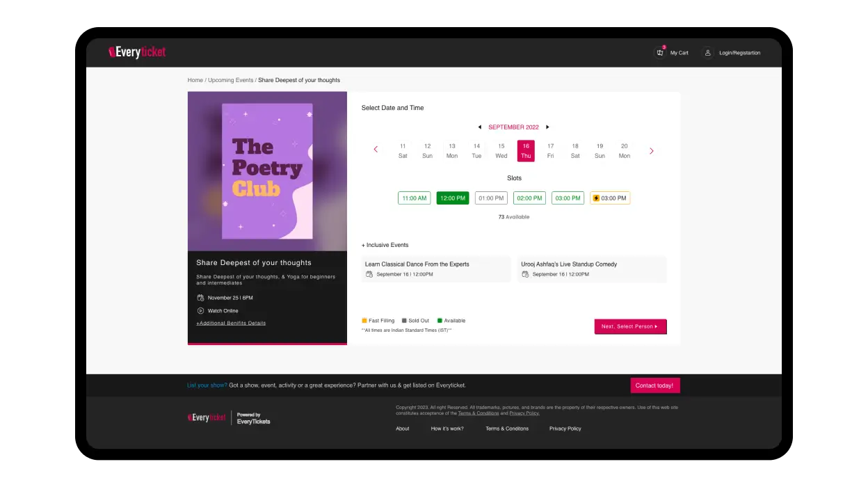Select the fast filling 03:00 PM slot

pyautogui.click(x=610, y=198)
